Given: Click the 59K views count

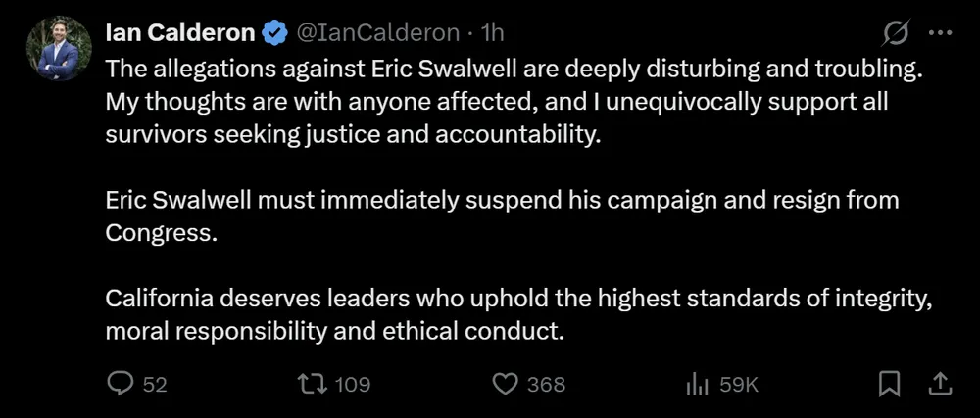Looking at the screenshot, I should 740,385.
